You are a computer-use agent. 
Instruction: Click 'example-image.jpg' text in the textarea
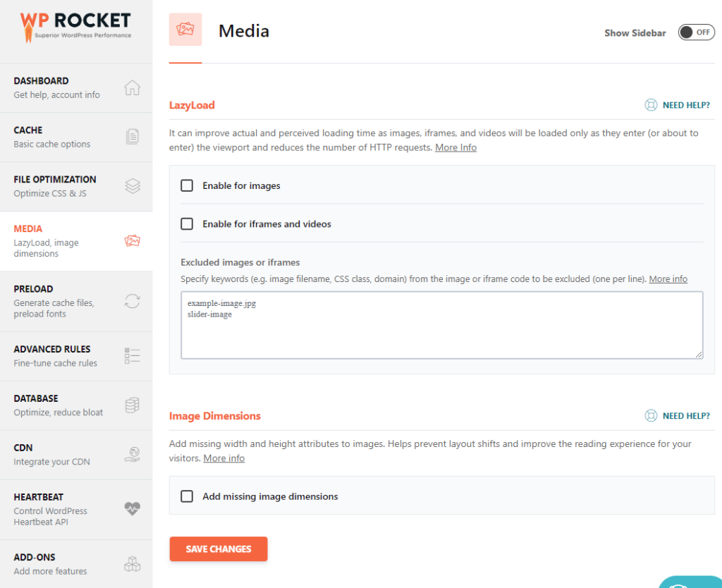(x=221, y=303)
